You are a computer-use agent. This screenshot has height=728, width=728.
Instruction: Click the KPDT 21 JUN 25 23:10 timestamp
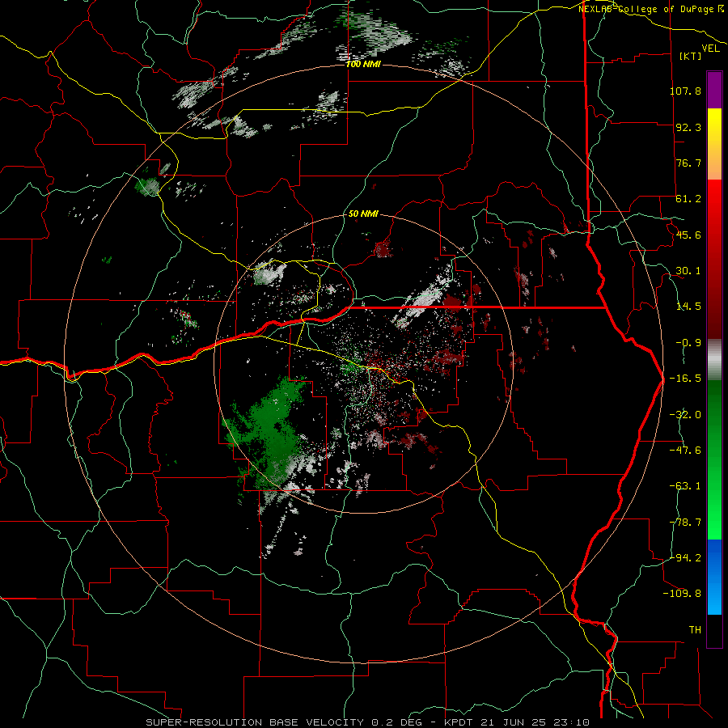517,722
